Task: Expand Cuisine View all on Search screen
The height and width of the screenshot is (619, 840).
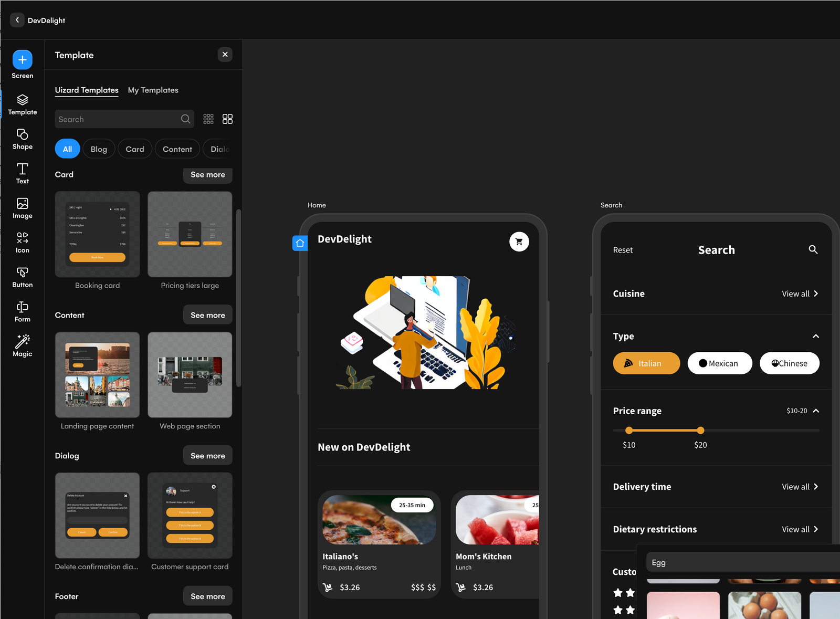Action: pyautogui.click(x=800, y=293)
